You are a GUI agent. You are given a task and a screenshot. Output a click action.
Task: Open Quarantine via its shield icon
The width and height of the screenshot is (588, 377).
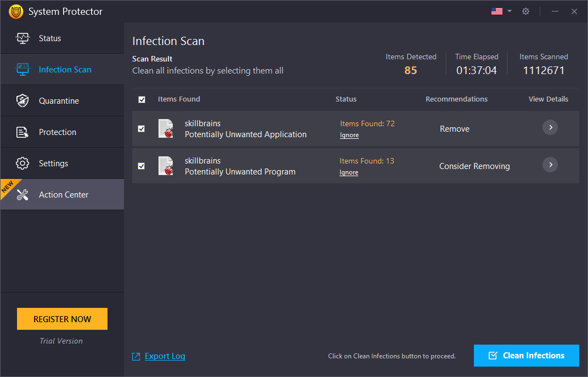coord(22,100)
